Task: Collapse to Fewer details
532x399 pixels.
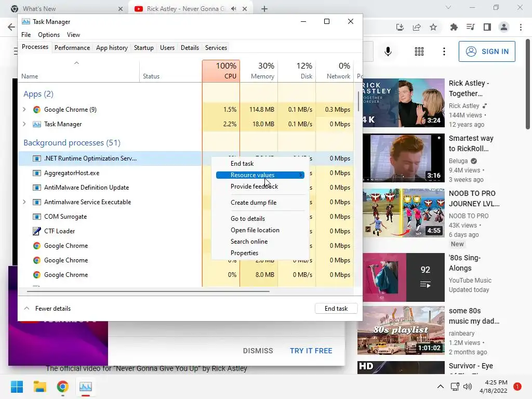Action: (47, 309)
